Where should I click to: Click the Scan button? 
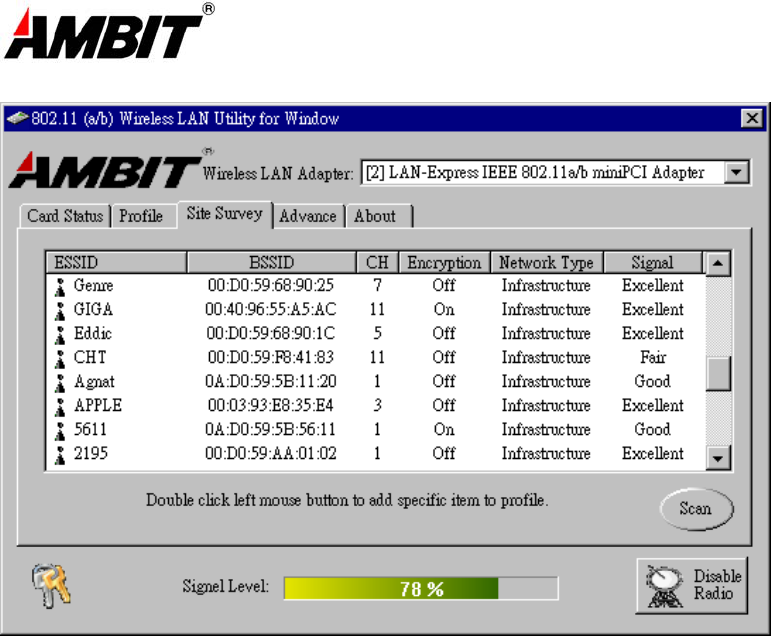coord(696,509)
